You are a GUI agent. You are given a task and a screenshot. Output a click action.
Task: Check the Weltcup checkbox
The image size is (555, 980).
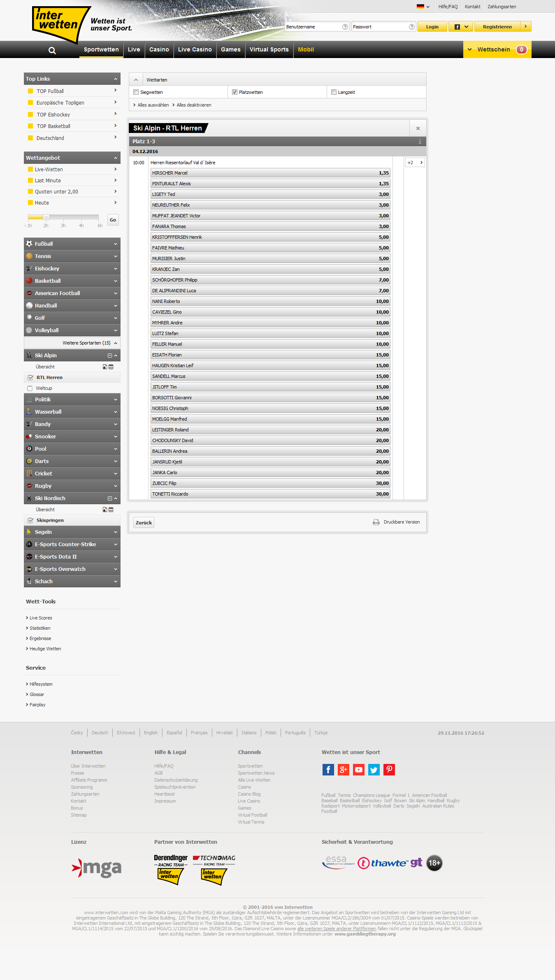[x=30, y=388]
